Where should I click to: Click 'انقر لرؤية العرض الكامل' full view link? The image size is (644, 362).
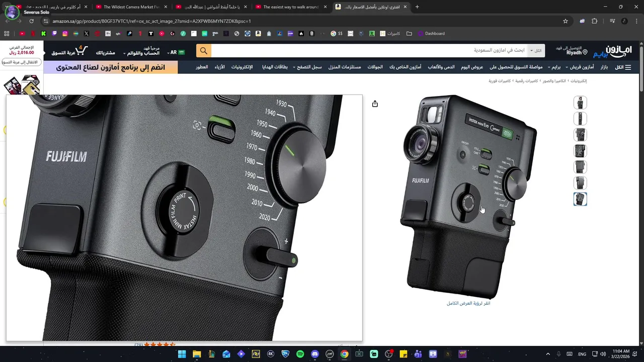point(468,303)
